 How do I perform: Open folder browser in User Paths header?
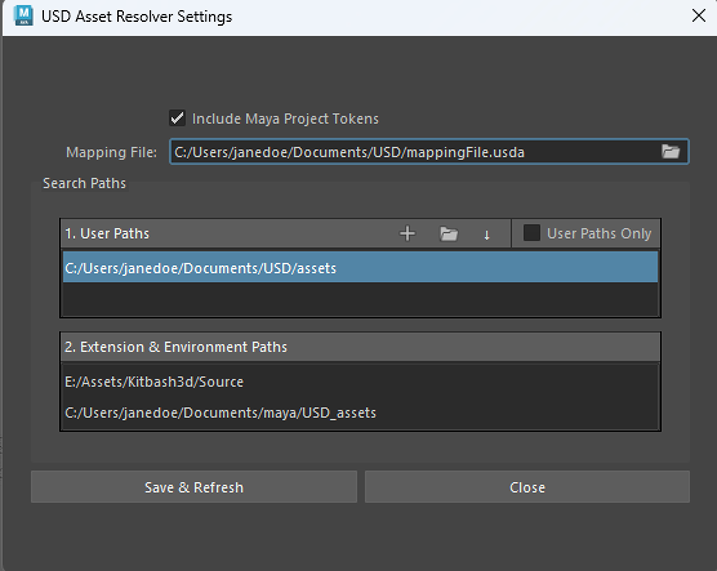pyautogui.click(x=449, y=234)
